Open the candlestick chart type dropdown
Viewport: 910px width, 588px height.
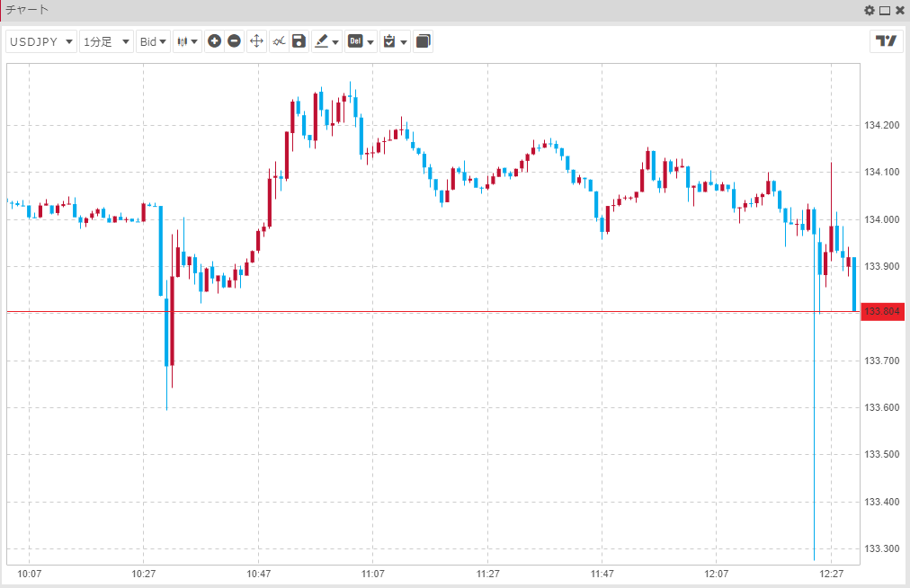pyautogui.click(x=187, y=41)
